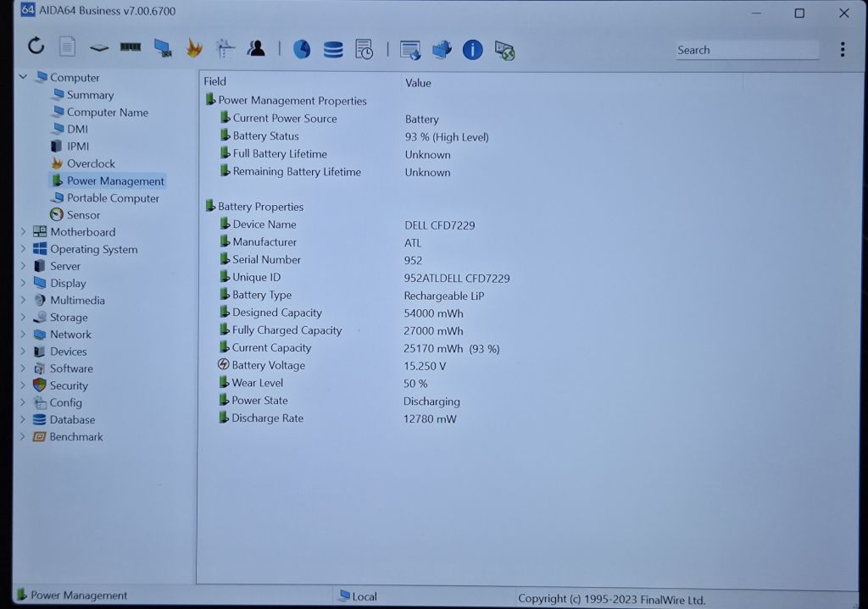The image size is (868, 609).
Task: Select Portable Computer in the tree
Action: 113,198
